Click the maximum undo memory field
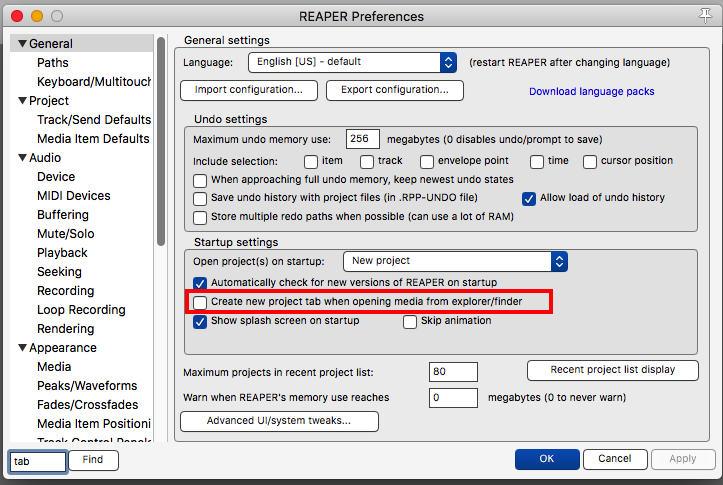This screenshot has width=723, height=485. pos(363,139)
